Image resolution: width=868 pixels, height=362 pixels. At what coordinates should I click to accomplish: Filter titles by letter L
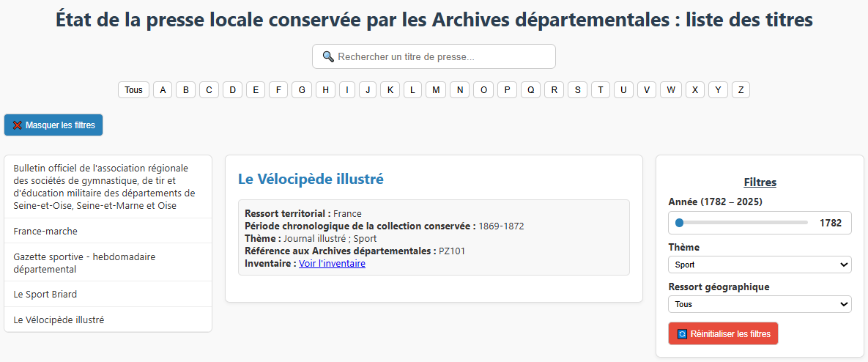(x=412, y=89)
